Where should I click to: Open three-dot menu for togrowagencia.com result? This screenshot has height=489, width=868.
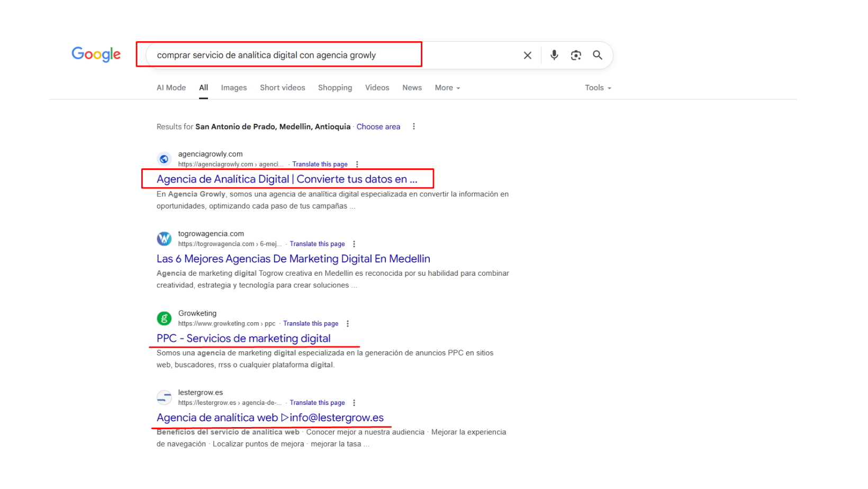click(x=354, y=244)
